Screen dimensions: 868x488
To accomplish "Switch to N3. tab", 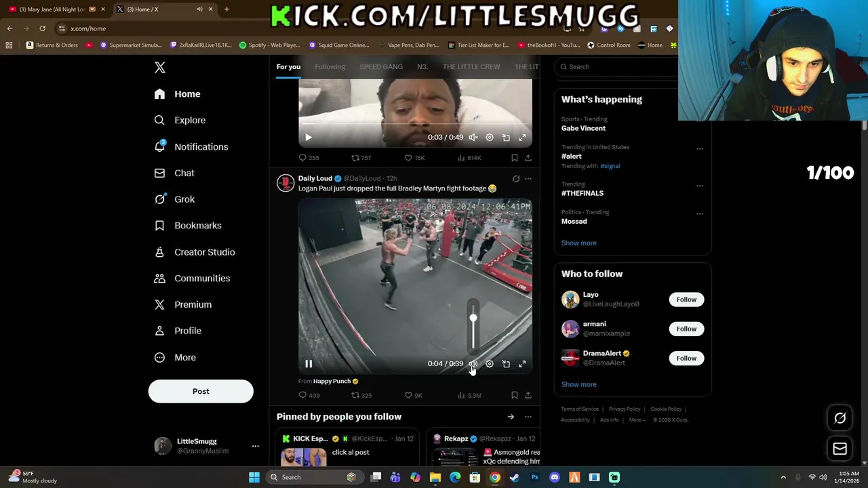I will tap(422, 66).
